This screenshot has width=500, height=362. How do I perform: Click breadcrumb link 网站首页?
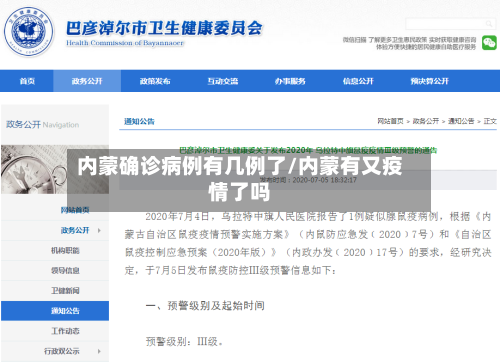pos(390,121)
